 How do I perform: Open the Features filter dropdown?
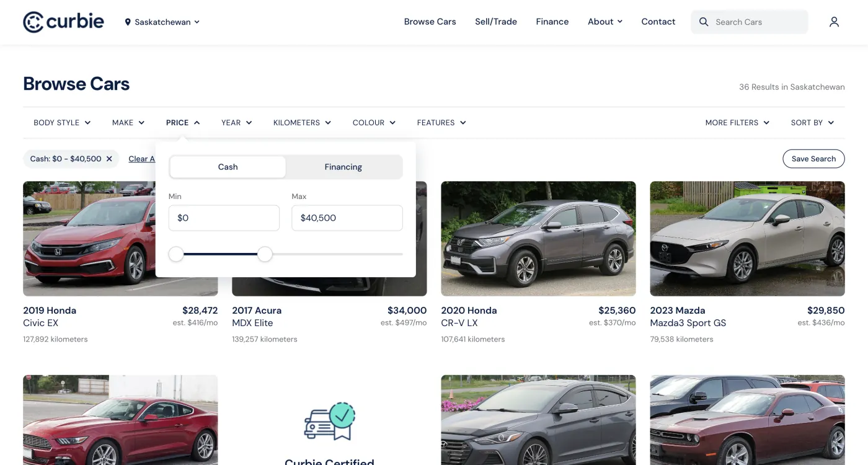[x=441, y=123]
